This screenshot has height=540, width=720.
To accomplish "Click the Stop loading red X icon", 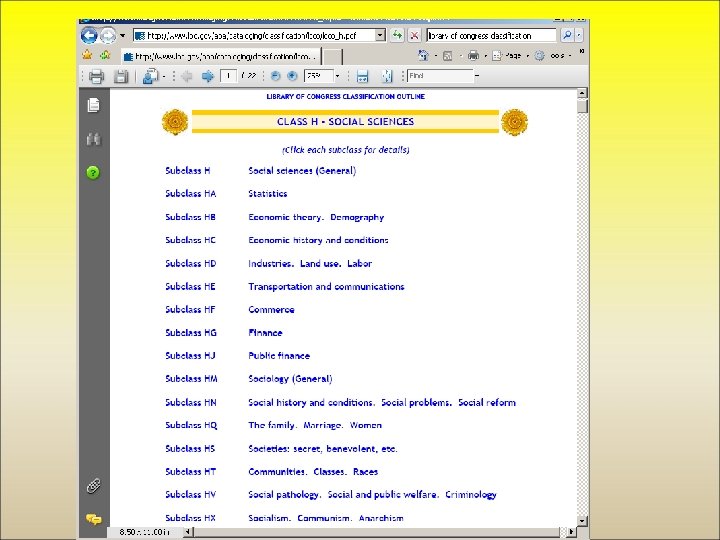I will click(414, 35).
